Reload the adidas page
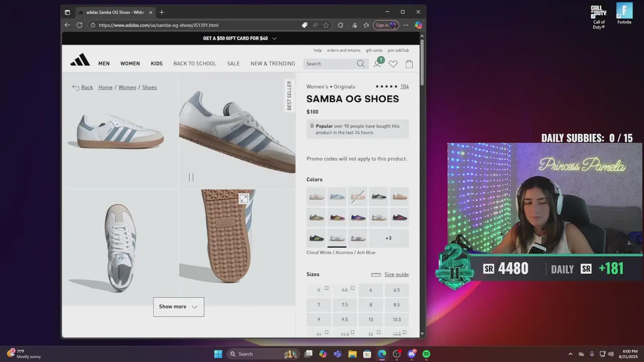This screenshot has width=644, height=362. [x=79, y=25]
